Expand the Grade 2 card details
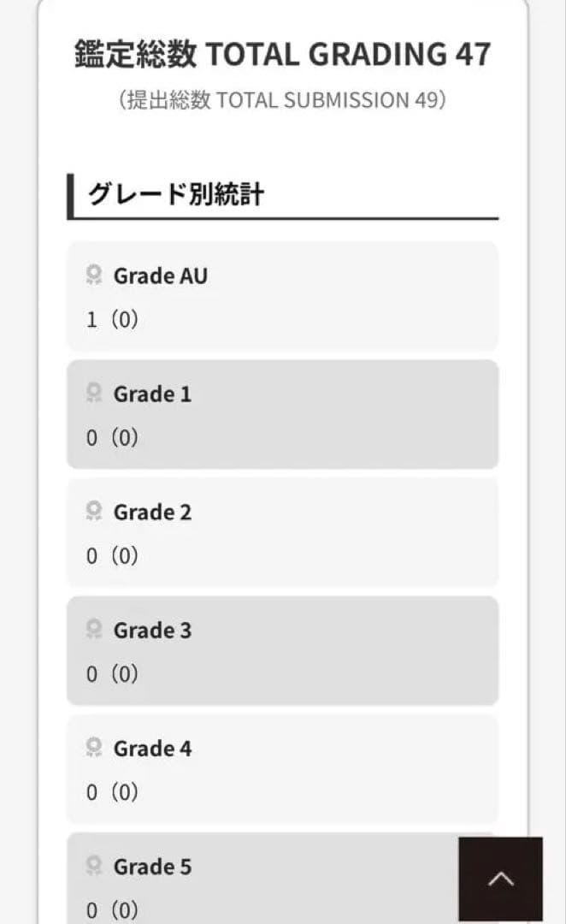 click(282, 531)
